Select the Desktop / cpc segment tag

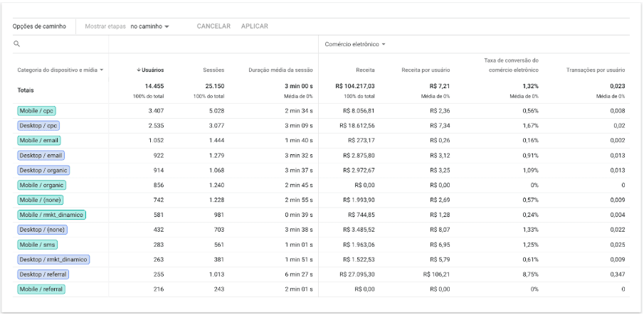pyautogui.click(x=38, y=126)
